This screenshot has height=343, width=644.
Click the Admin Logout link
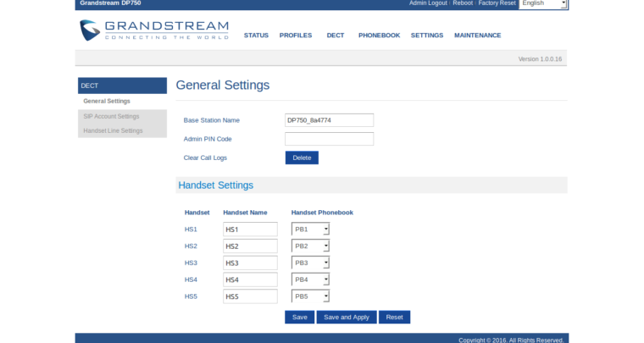(428, 3)
